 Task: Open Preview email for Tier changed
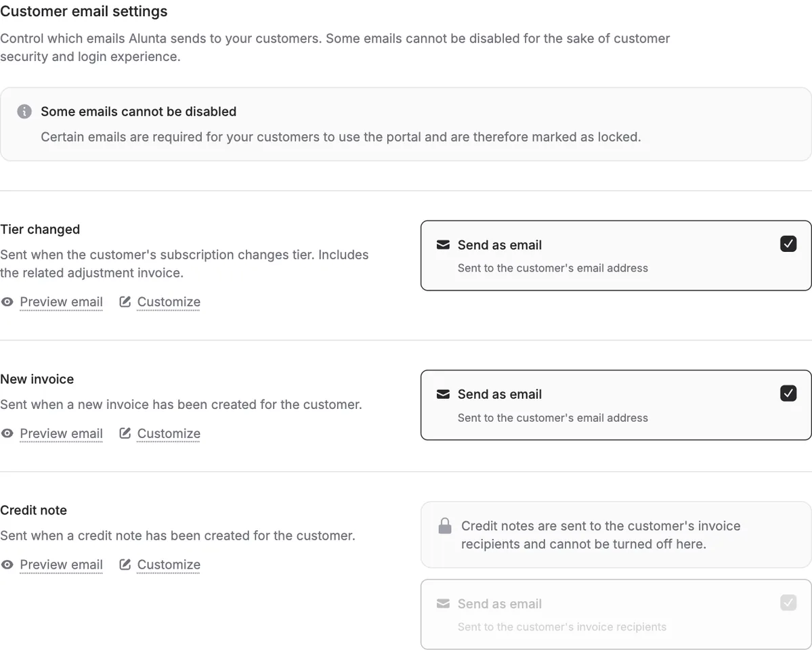(61, 302)
